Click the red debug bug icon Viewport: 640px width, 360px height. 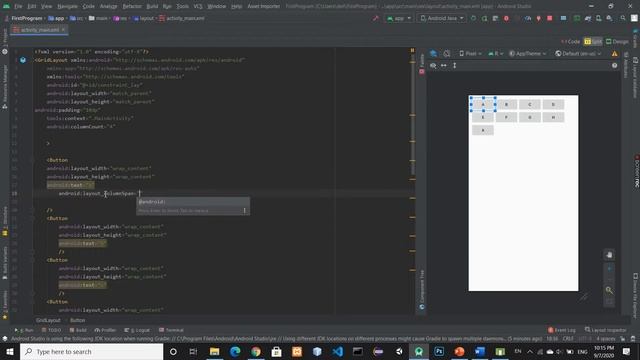[x=506, y=18]
